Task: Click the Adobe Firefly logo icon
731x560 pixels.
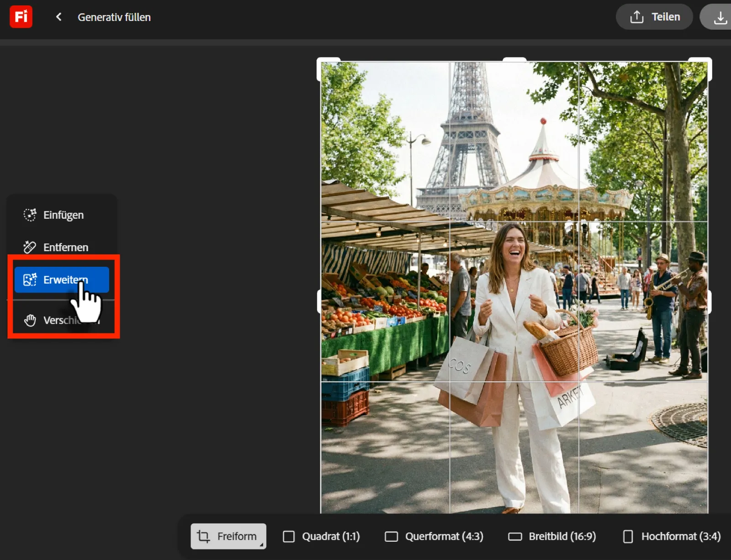Action: pos(21,17)
